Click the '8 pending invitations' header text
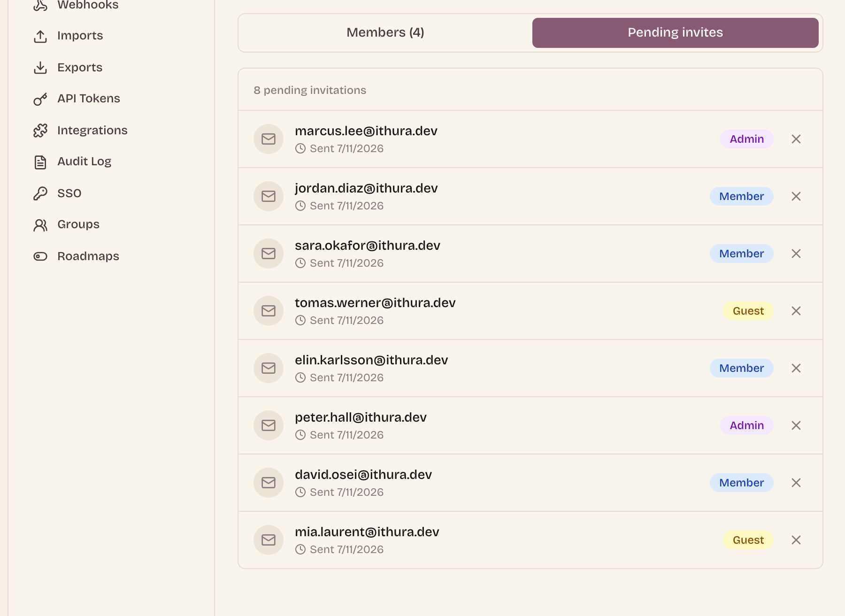The image size is (845, 616). (x=310, y=90)
